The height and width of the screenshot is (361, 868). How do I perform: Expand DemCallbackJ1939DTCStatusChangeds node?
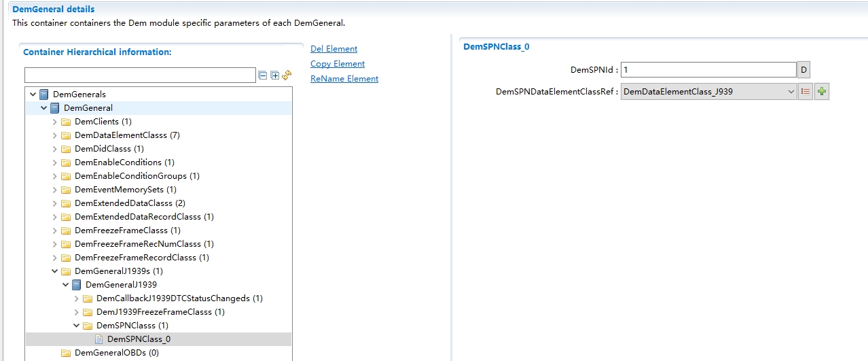point(77,298)
